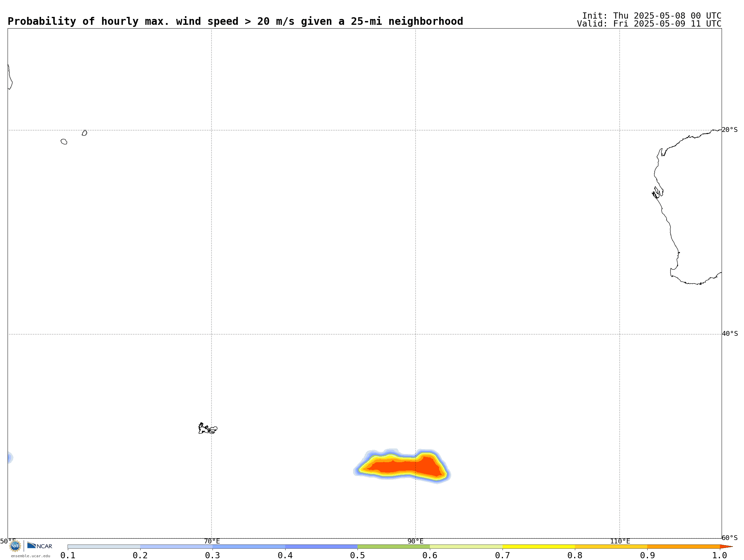Click the Western Australia coastline at Shark Bay

[658, 192]
